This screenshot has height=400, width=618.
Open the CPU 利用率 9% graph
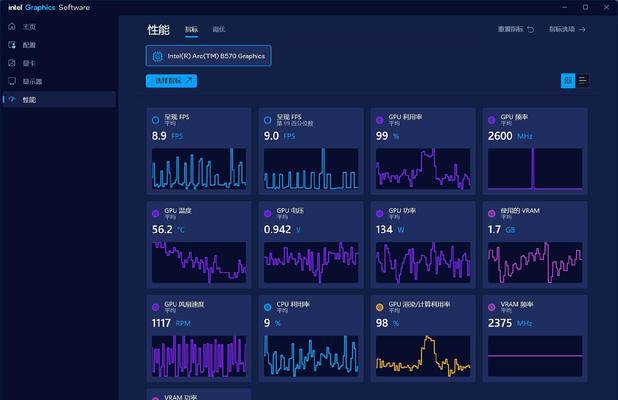click(x=311, y=356)
